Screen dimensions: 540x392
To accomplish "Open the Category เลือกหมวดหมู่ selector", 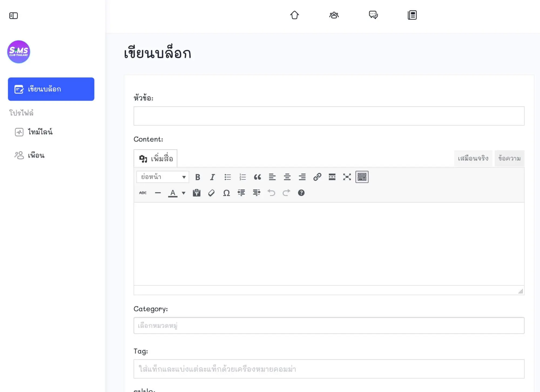I will (x=329, y=326).
